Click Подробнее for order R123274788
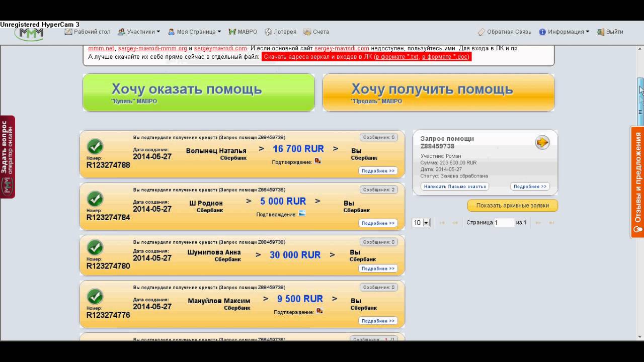Screen dimensions: 644x362 point(378,171)
